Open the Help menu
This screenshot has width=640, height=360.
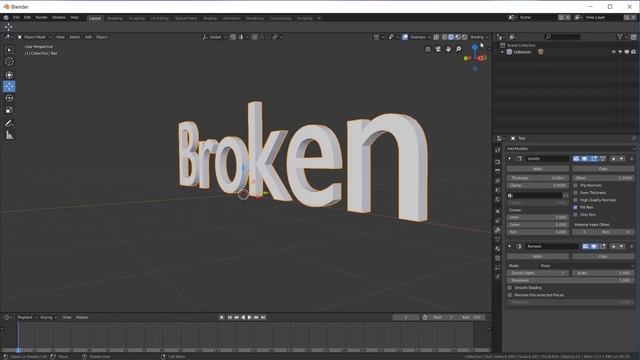(74, 18)
